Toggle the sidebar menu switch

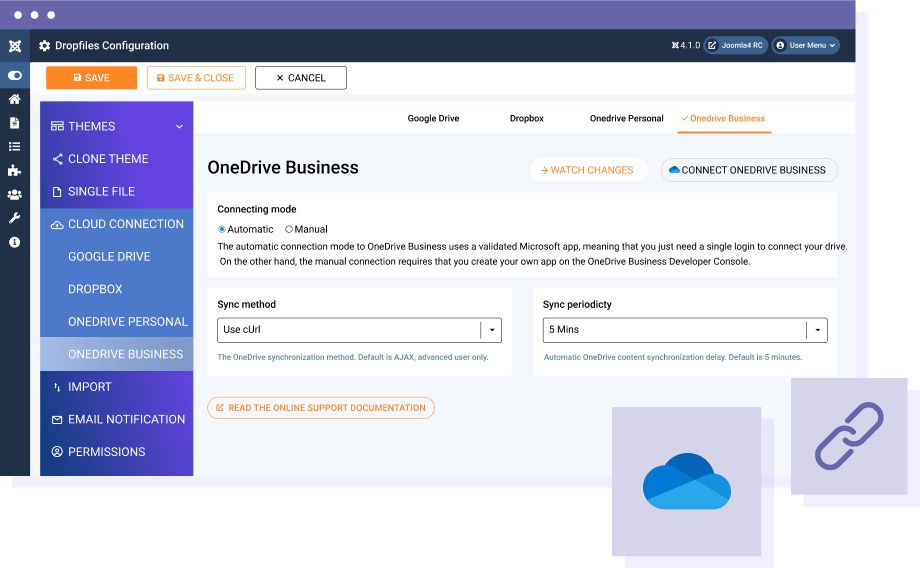click(x=14, y=75)
